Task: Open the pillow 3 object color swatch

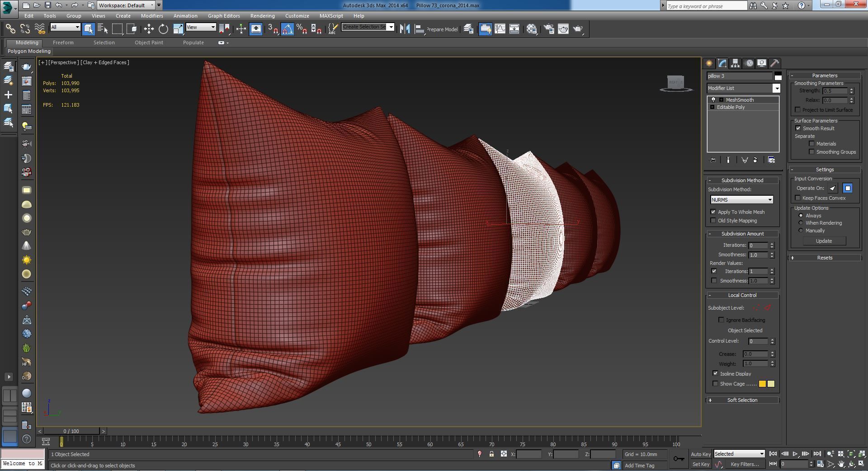Action: pyautogui.click(x=778, y=76)
